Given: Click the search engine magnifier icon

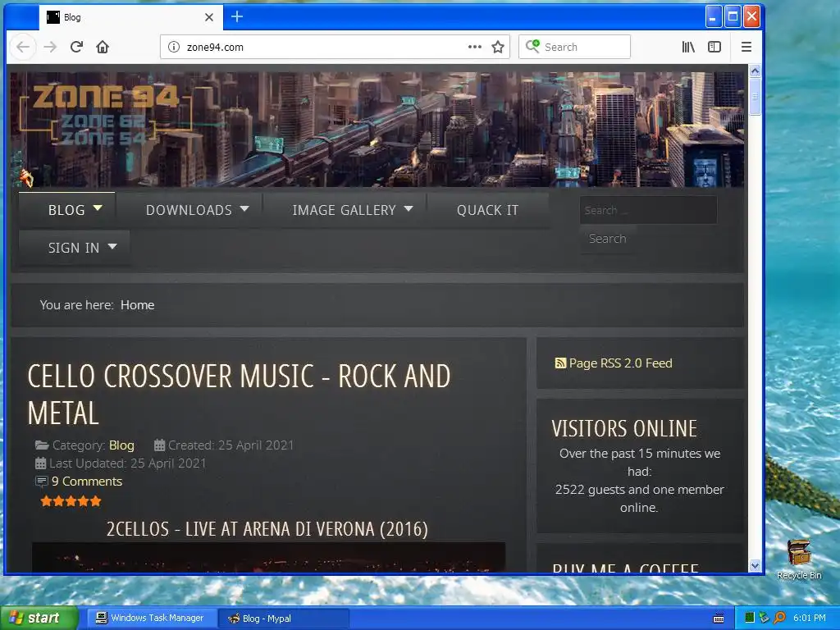Looking at the screenshot, I should click(532, 46).
